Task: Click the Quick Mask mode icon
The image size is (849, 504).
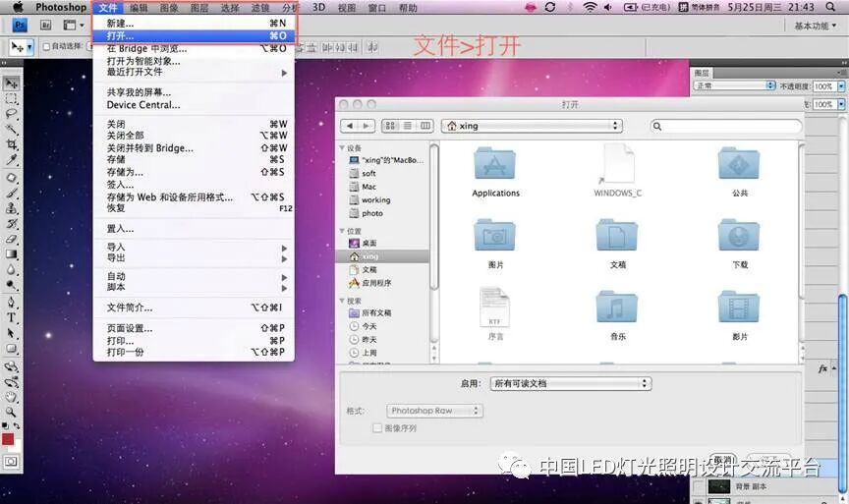Action: coord(11,462)
